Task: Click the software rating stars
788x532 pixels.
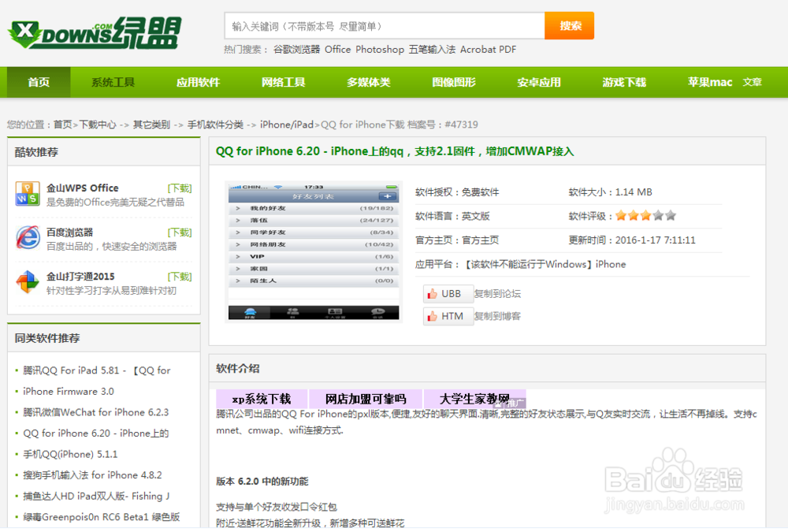Action: tap(646, 216)
